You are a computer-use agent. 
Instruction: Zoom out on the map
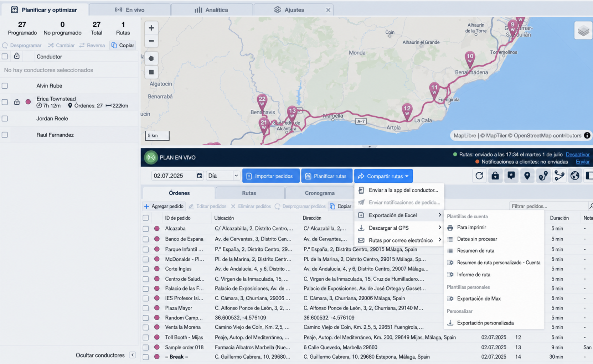pos(151,41)
